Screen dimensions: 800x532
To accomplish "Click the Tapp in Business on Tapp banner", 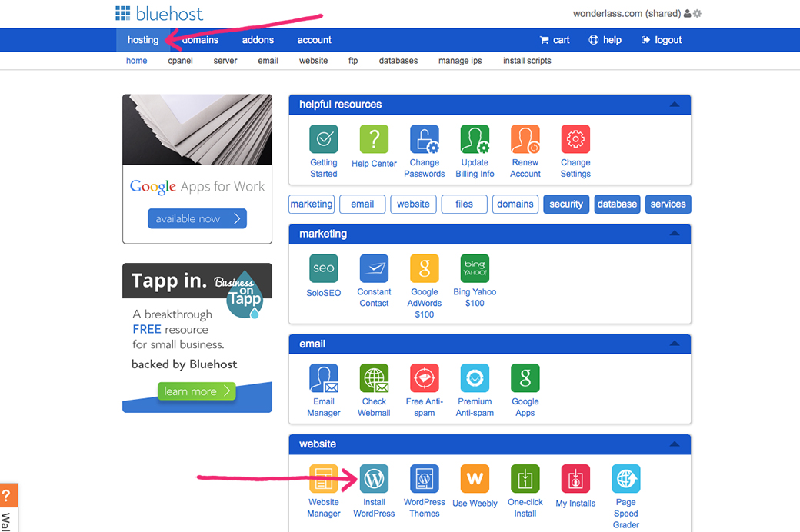I will click(198, 337).
